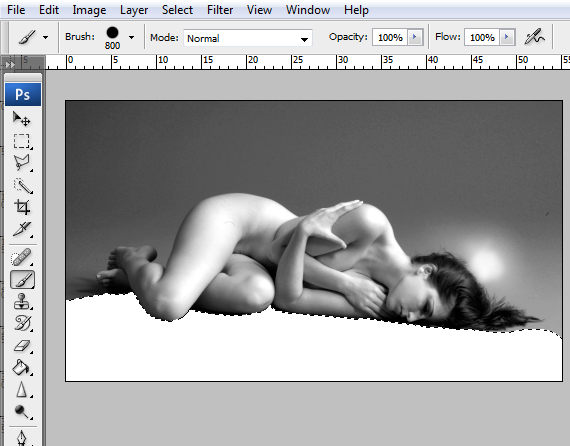Toggle the Airbrush option
The width and height of the screenshot is (570, 446).
pyautogui.click(x=534, y=37)
